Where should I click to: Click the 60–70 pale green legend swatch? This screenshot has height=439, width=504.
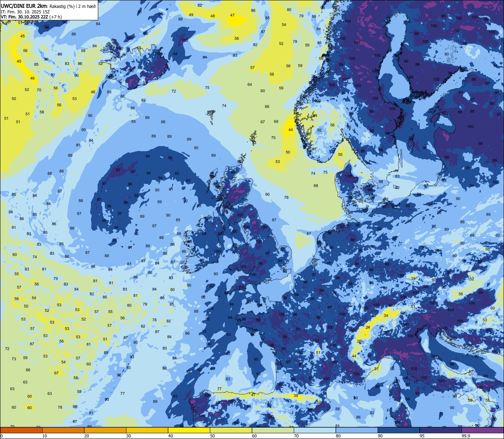click(273, 430)
